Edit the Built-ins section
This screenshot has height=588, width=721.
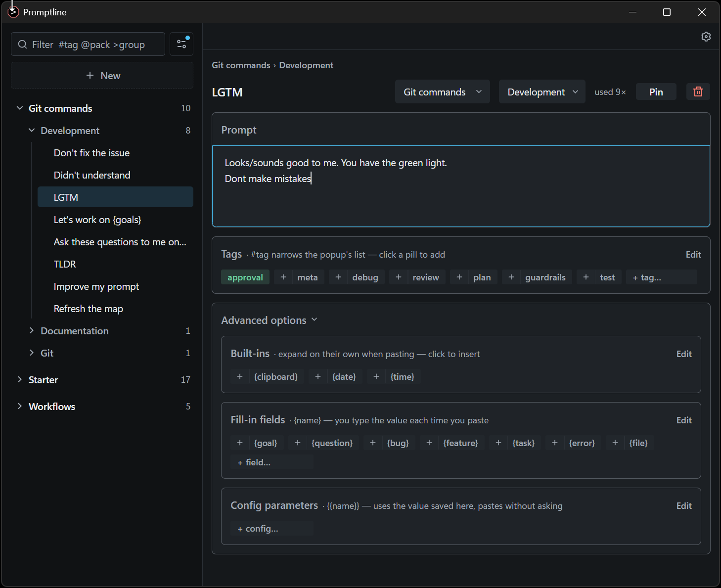(684, 354)
